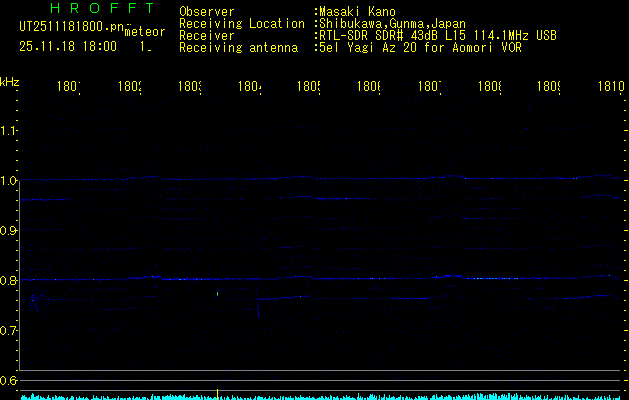Select the 0.9 frequency axis label
629x400 pixels.
pyautogui.click(x=9, y=231)
